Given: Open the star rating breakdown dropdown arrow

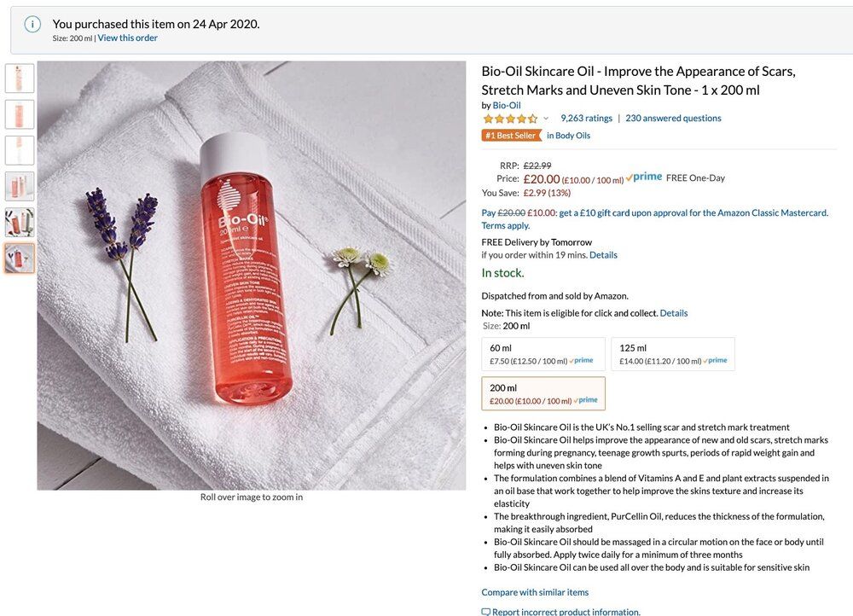Looking at the screenshot, I should [x=546, y=119].
